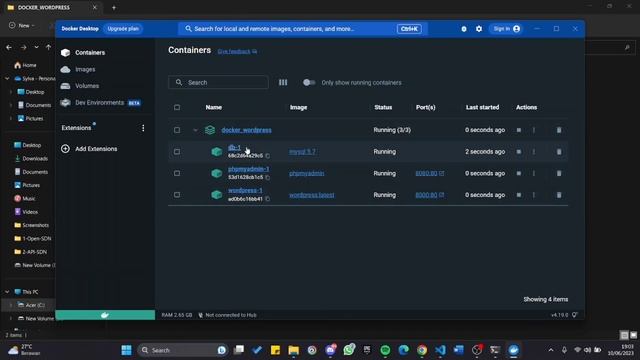Sort containers by Last started column
Image resolution: width=640 pixels, height=360 pixels.
[482, 107]
